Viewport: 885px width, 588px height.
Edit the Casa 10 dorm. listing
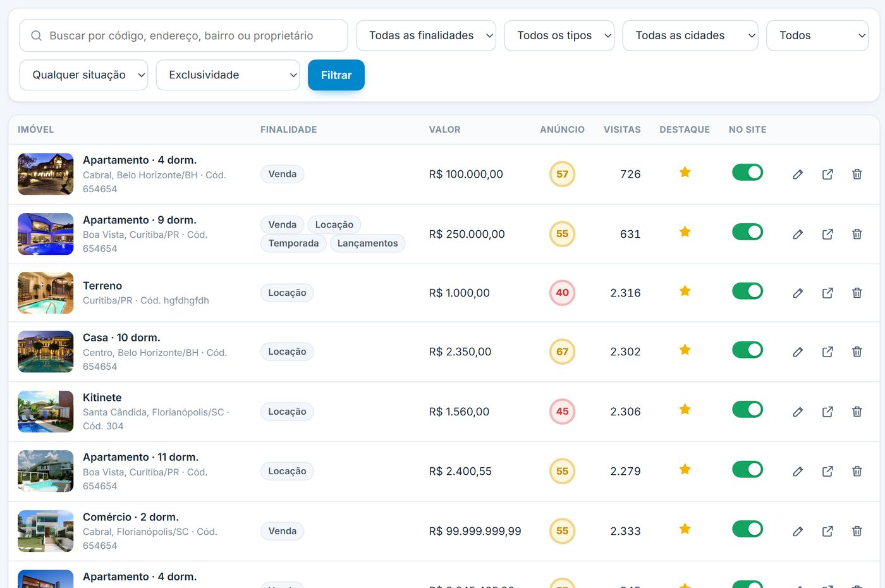click(x=798, y=352)
